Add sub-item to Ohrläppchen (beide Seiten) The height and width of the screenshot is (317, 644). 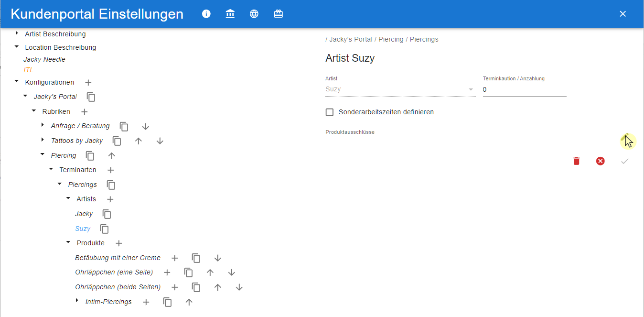(x=175, y=287)
